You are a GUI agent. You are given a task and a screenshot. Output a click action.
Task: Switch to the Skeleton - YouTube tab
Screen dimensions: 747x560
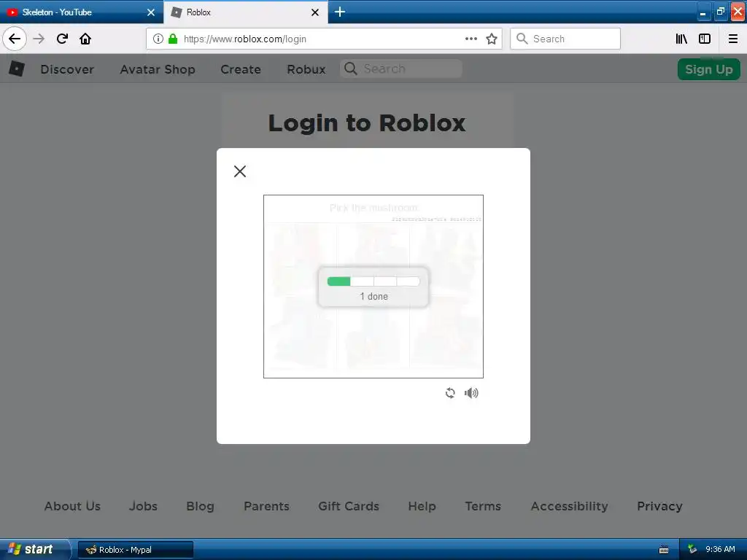coord(82,12)
